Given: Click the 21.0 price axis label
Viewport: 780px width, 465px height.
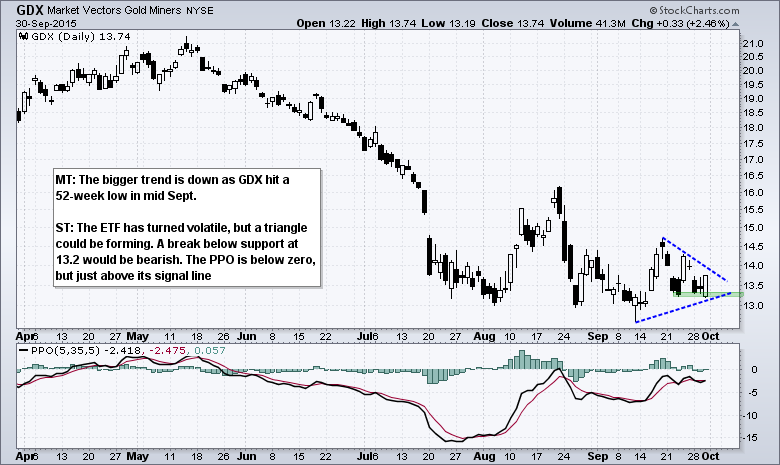Looking at the screenshot, I should (x=753, y=44).
